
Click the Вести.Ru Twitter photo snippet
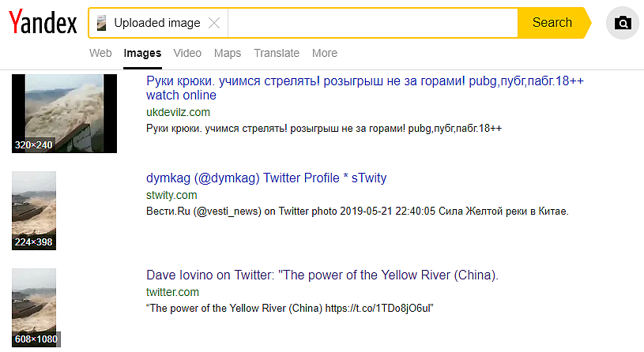point(357,212)
